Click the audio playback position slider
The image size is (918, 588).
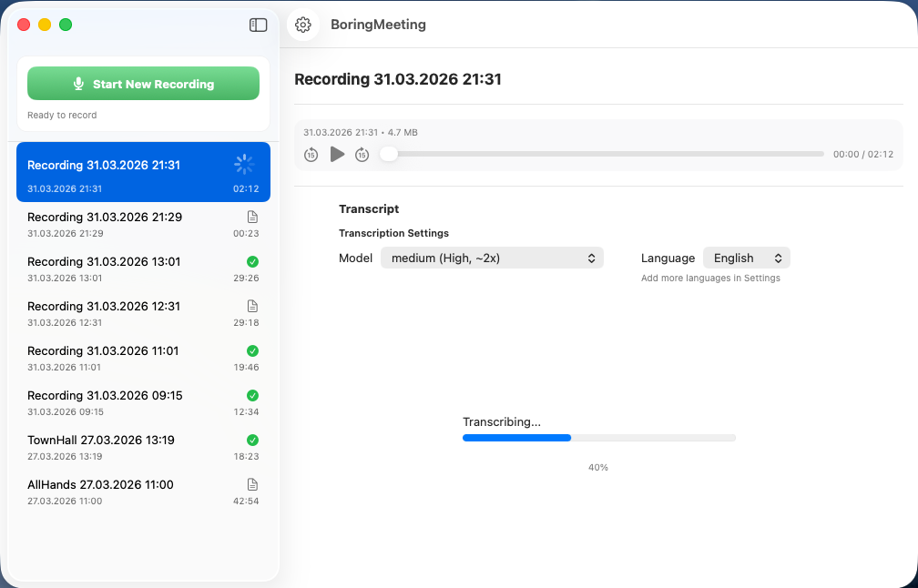tap(605, 155)
